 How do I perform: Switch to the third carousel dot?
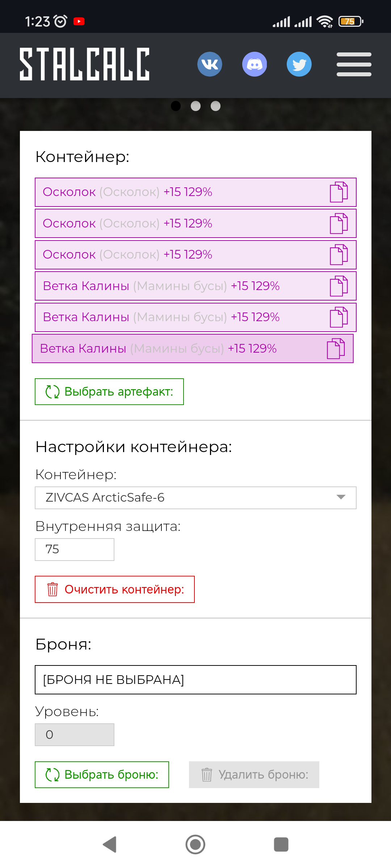(x=215, y=106)
